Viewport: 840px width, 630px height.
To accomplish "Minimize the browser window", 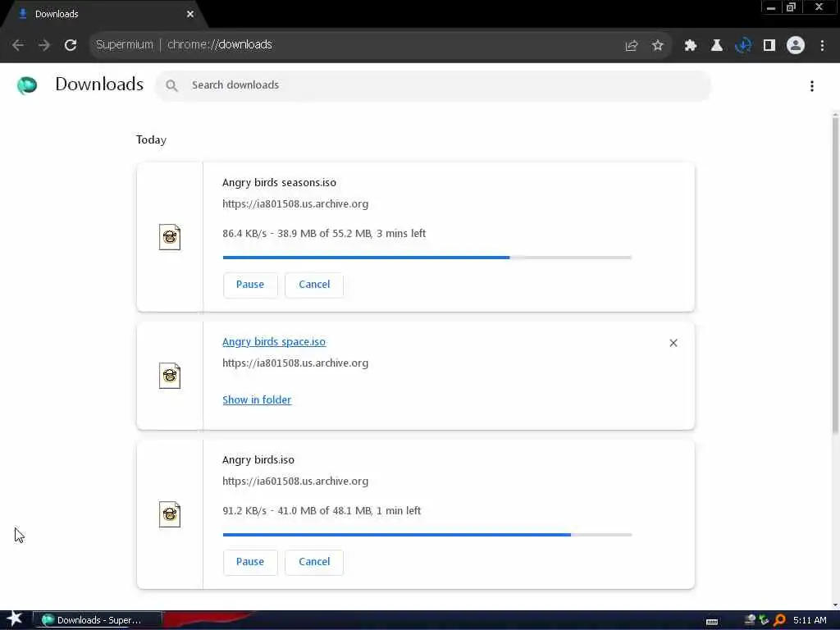I will click(771, 7).
